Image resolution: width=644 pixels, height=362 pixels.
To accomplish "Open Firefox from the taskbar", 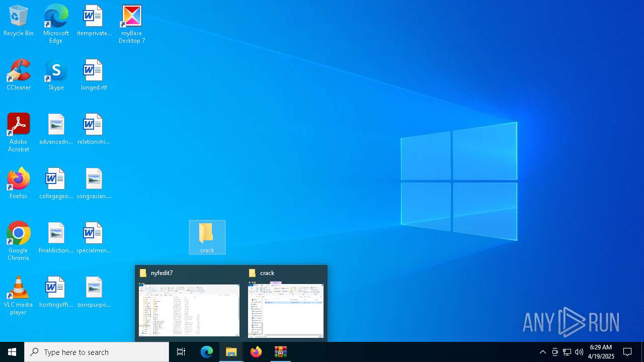I will point(256,352).
